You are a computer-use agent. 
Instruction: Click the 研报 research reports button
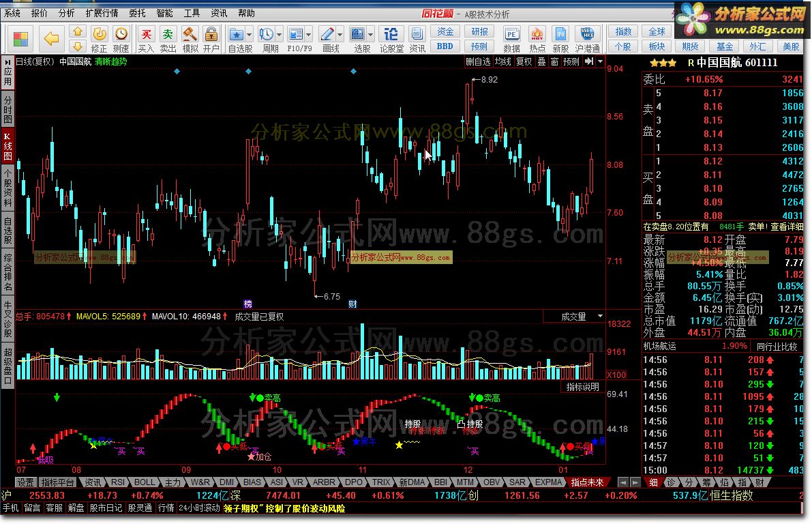pos(479,32)
